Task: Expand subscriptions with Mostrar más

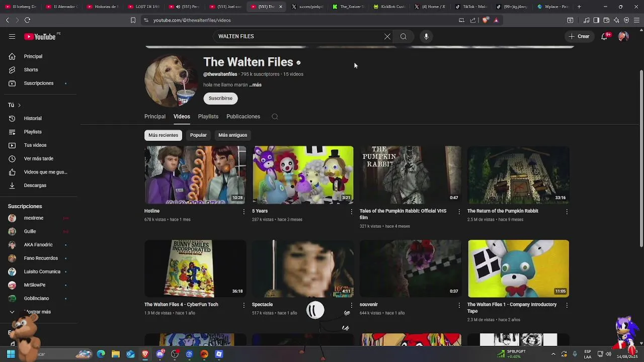Action: click(38, 312)
